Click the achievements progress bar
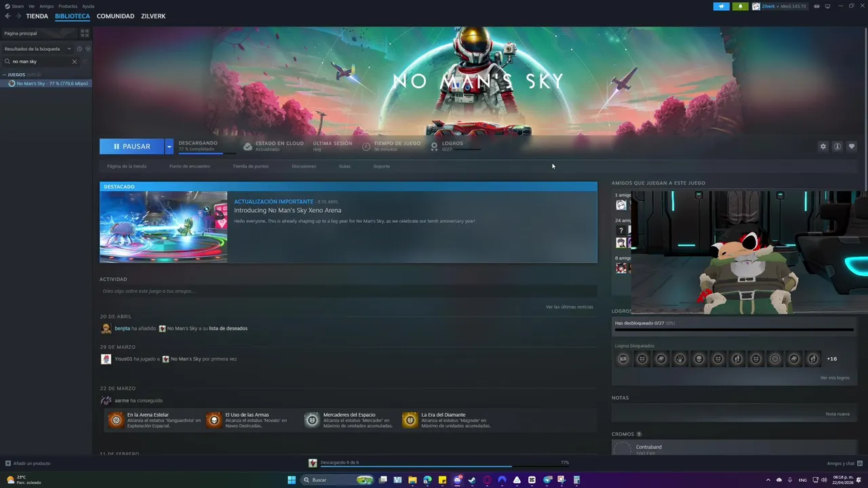Image resolution: width=868 pixels, height=488 pixels. (734, 330)
